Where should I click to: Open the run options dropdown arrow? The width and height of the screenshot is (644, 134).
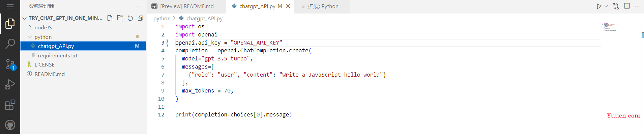click(606, 6)
